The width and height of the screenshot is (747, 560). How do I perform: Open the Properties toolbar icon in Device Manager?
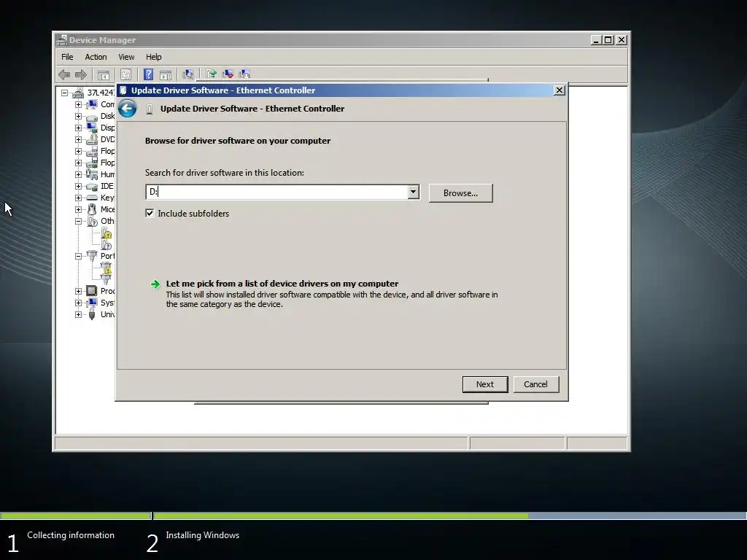[125, 75]
